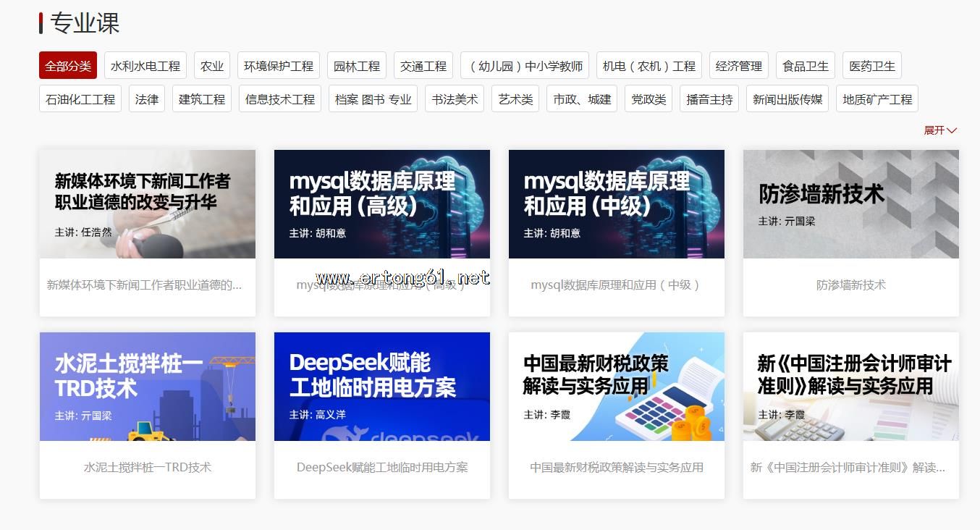Open the 新媒体环境下新闻工作者 course image
This screenshot has height=530, width=980.
coord(148,204)
